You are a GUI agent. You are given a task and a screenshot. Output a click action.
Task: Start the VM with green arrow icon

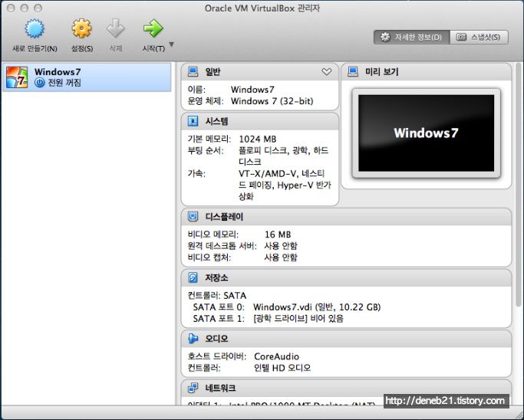(153, 28)
